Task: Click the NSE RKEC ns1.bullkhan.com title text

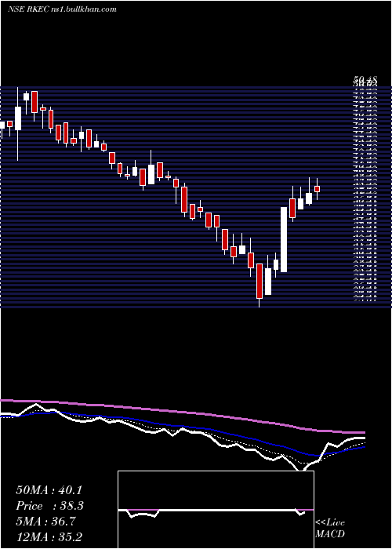Action: 62,9
